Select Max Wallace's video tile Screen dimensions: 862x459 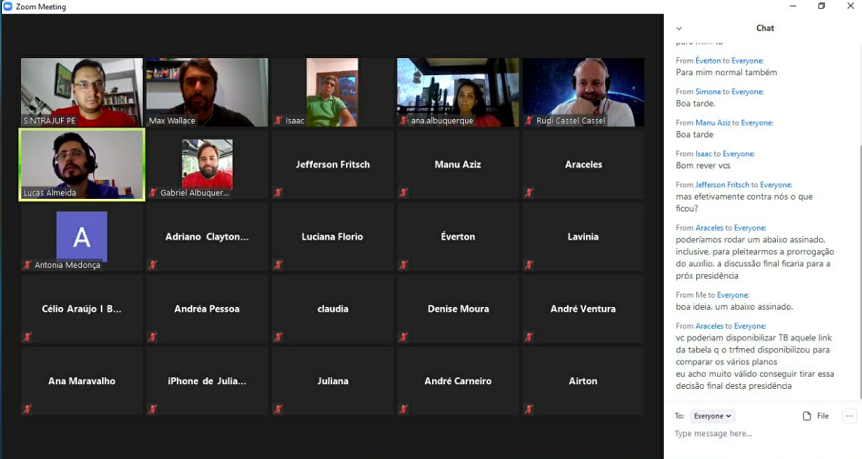[207, 92]
